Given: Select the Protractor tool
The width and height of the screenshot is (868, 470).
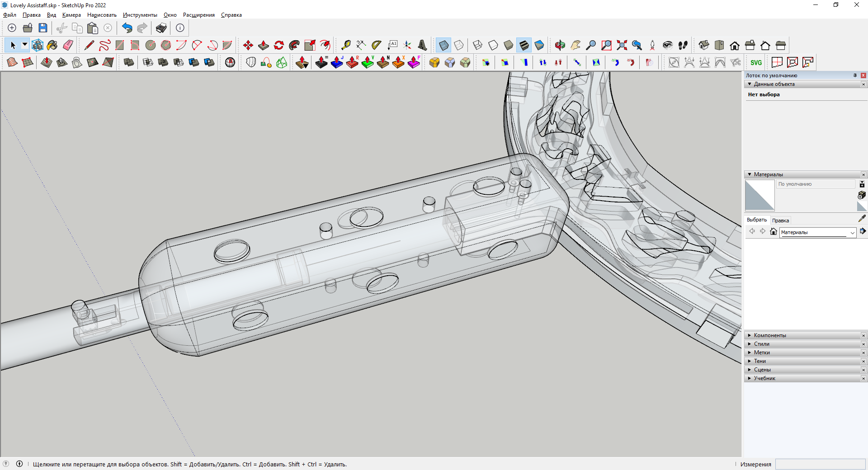Looking at the screenshot, I should [376, 45].
